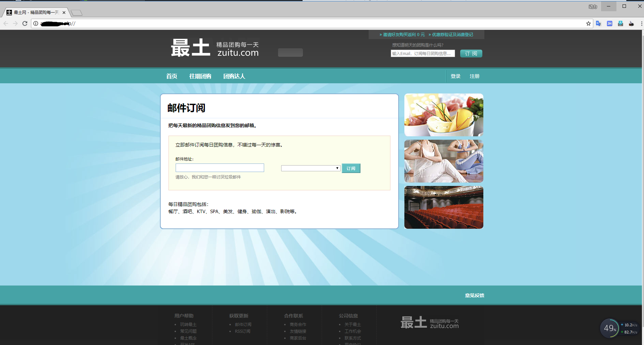The height and width of the screenshot is (345, 644).
Task: Open 团购达人 navigation item
Action: (x=234, y=76)
